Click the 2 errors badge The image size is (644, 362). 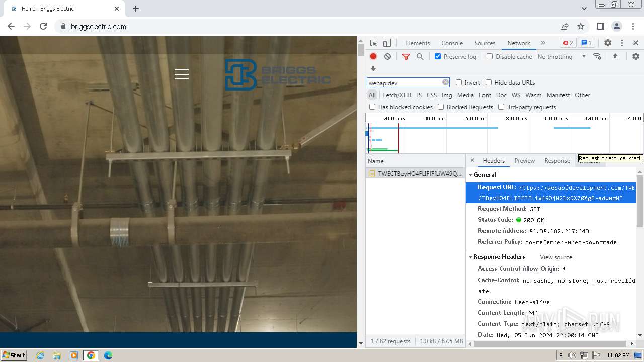(x=568, y=43)
